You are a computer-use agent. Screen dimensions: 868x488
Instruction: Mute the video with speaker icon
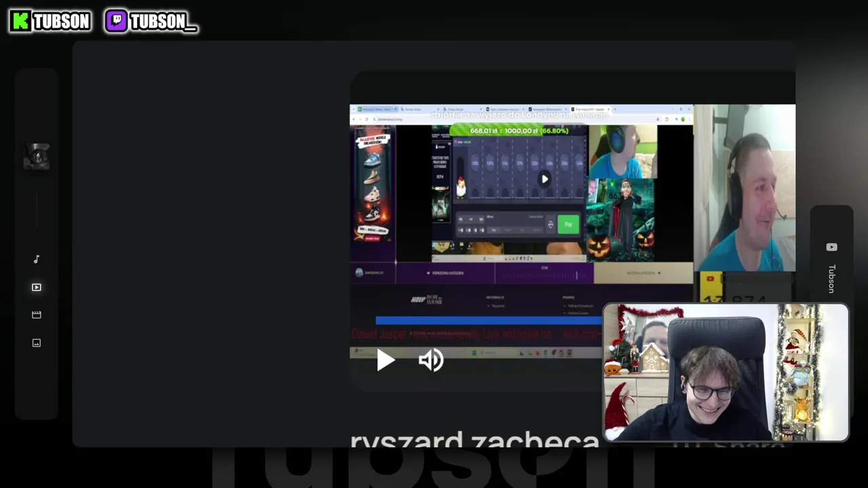(431, 361)
